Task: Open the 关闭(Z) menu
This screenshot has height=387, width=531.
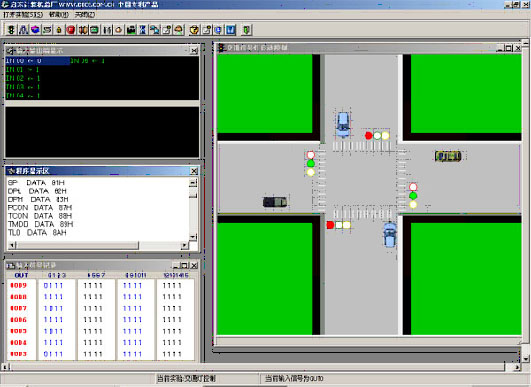Action: click(x=85, y=15)
